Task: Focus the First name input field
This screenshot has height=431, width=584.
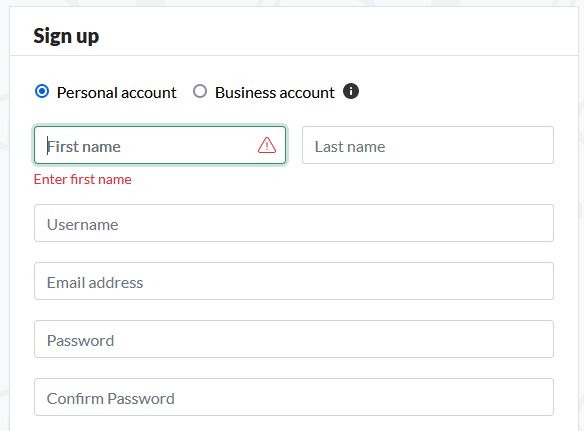Action: coord(160,145)
